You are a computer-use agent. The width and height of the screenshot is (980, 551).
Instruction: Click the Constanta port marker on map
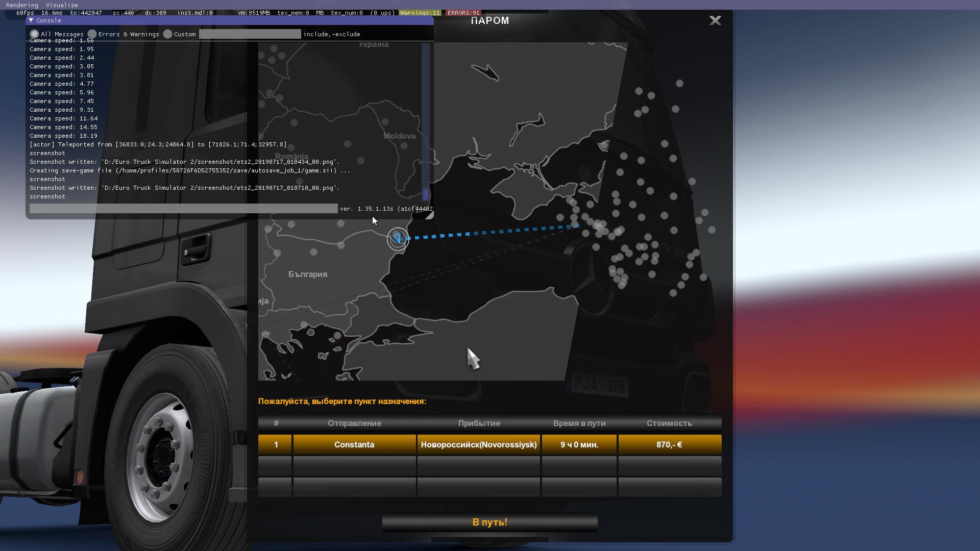(398, 238)
